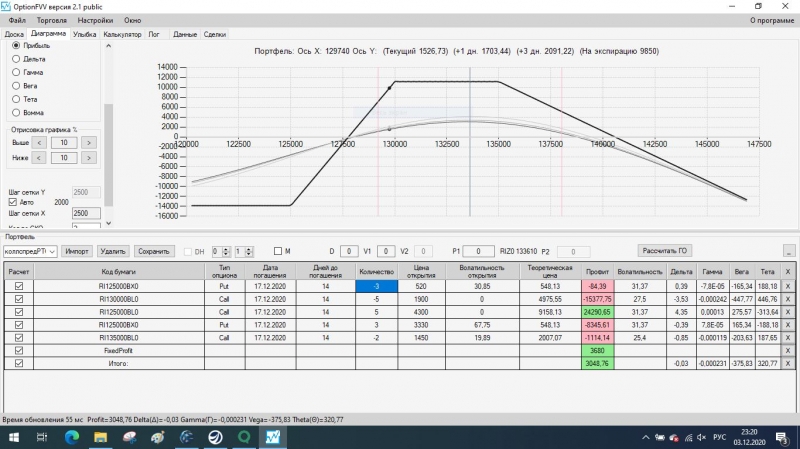Remove the FixedProfit row with X
This screenshot has height=449, width=800.
(788, 351)
